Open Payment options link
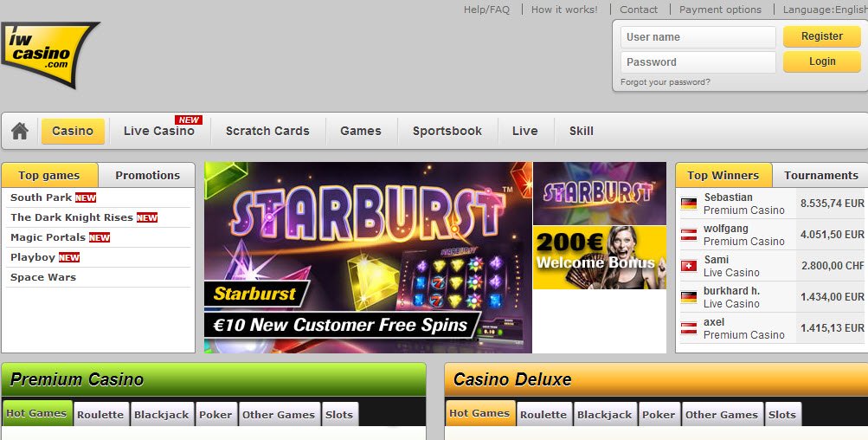 (720, 10)
